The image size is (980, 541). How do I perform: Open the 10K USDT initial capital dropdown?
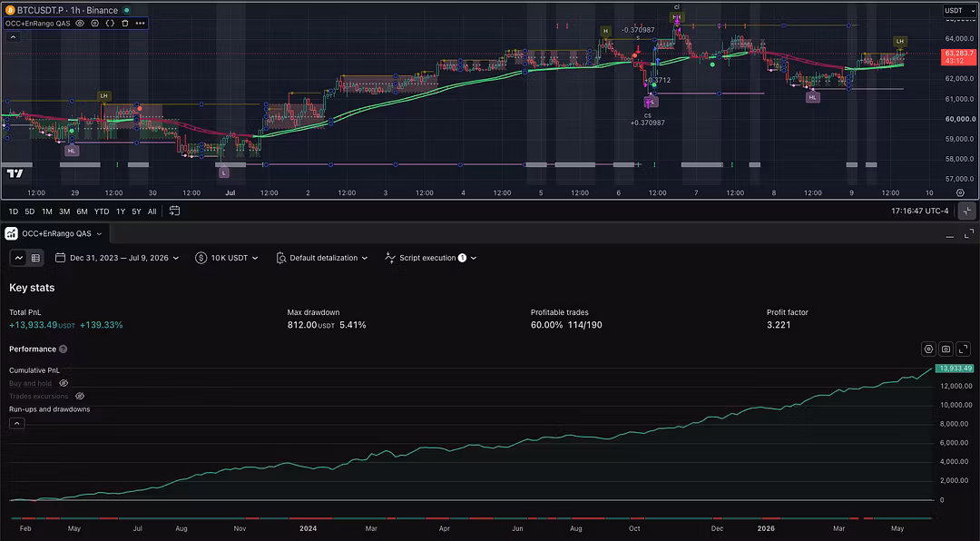pyautogui.click(x=226, y=258)
